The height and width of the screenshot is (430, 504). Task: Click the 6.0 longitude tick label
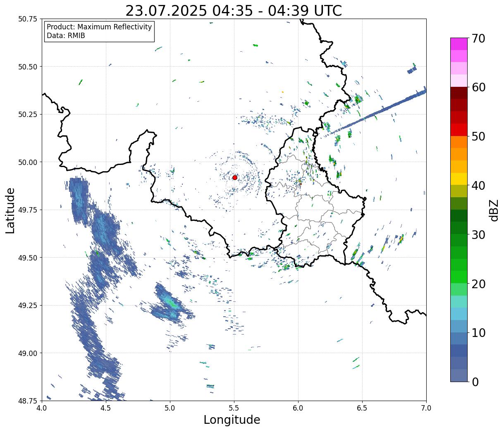tap(298, 408)
